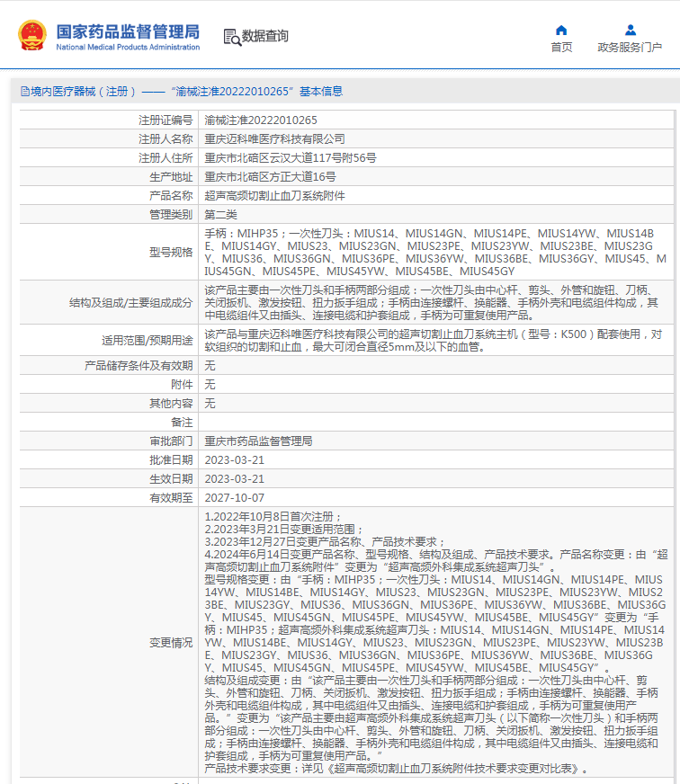
Task: Select registrant name 重庆迈科唯医疗科技有限公司
Action: pyautogui.click(x=274, y=139)
